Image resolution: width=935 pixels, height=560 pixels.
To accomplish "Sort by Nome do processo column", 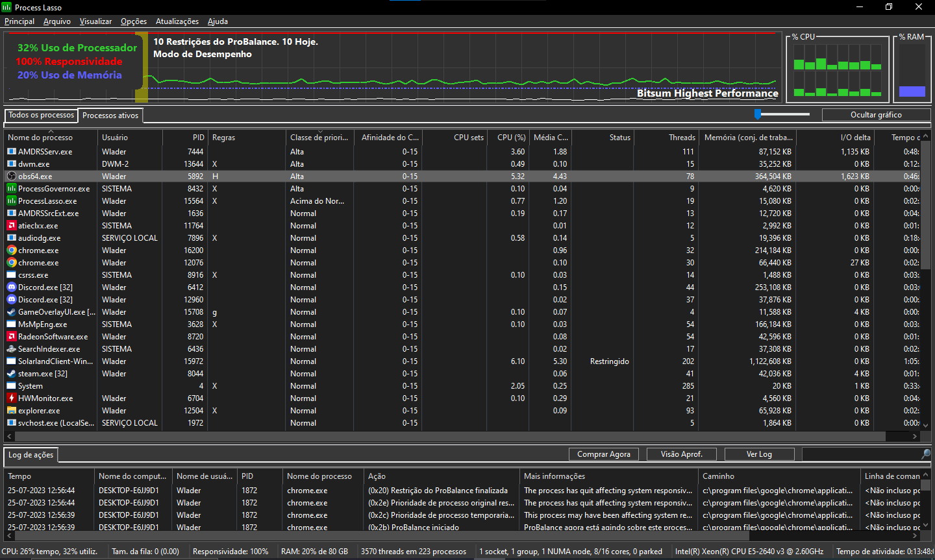I will (x=51, y=138).
